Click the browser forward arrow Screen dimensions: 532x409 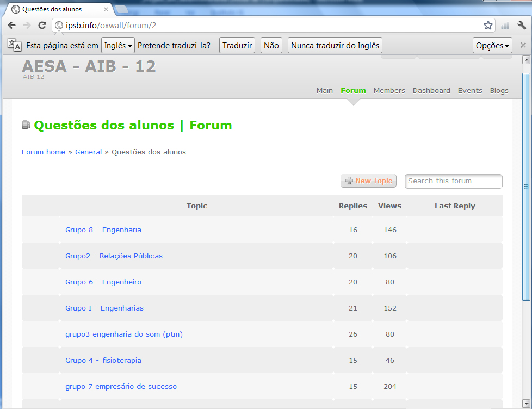27,26
